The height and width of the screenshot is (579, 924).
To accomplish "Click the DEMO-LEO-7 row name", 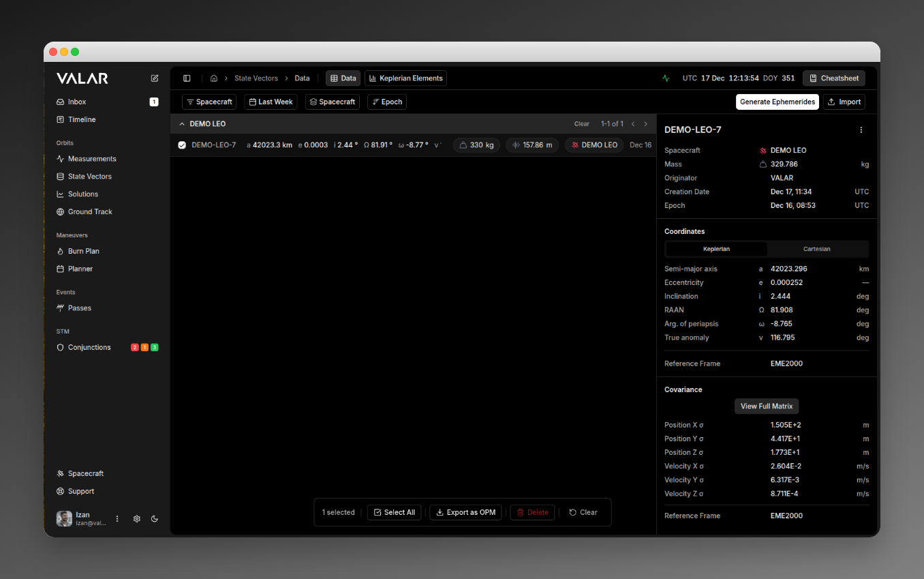I will coord(214,145).
